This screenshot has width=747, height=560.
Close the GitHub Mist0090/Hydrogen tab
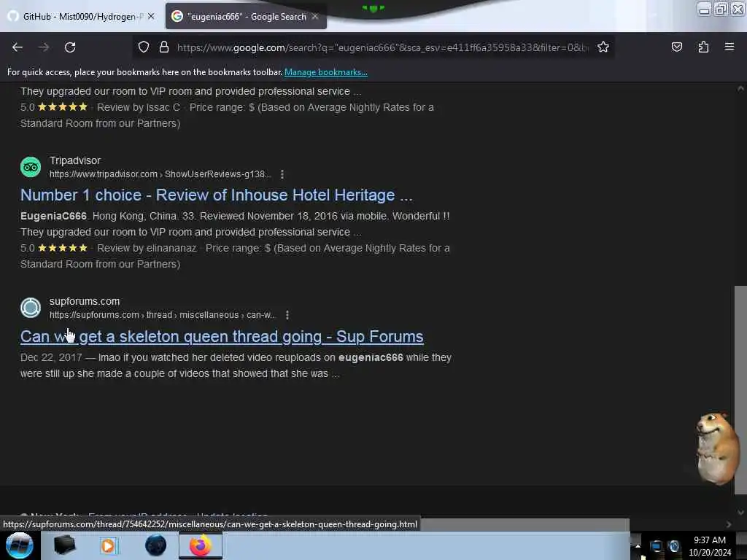[x=151, y=16]
